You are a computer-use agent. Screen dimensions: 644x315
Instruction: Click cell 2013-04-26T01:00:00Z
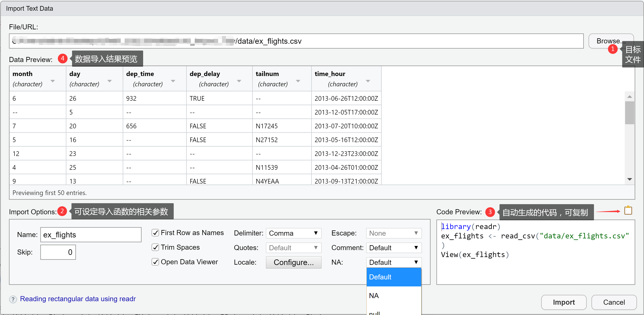(x=346, y=167)
